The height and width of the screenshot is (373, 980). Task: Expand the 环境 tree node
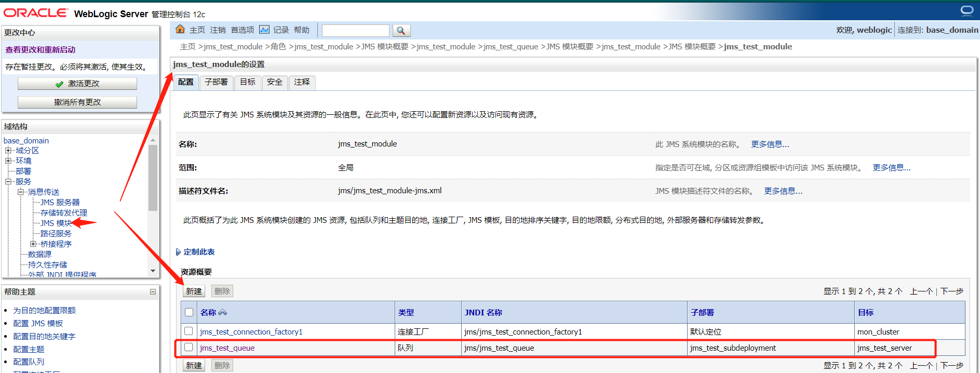tap(8, 161)
